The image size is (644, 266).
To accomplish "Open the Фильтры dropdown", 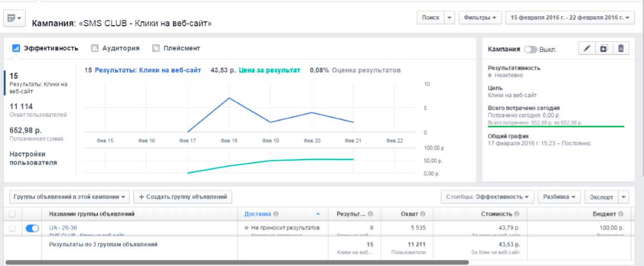I will coord(480,18).
